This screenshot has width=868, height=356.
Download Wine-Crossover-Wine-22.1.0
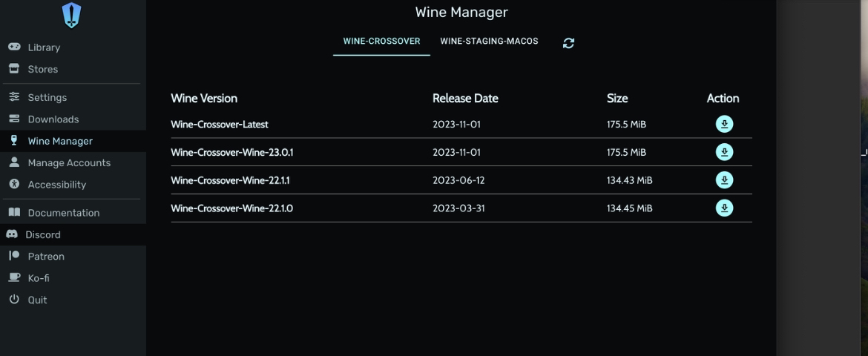click(724, 208)
